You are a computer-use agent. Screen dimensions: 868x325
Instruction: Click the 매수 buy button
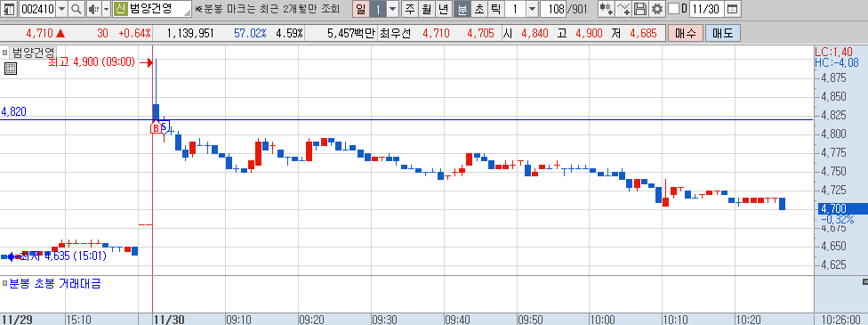point(685,33)
